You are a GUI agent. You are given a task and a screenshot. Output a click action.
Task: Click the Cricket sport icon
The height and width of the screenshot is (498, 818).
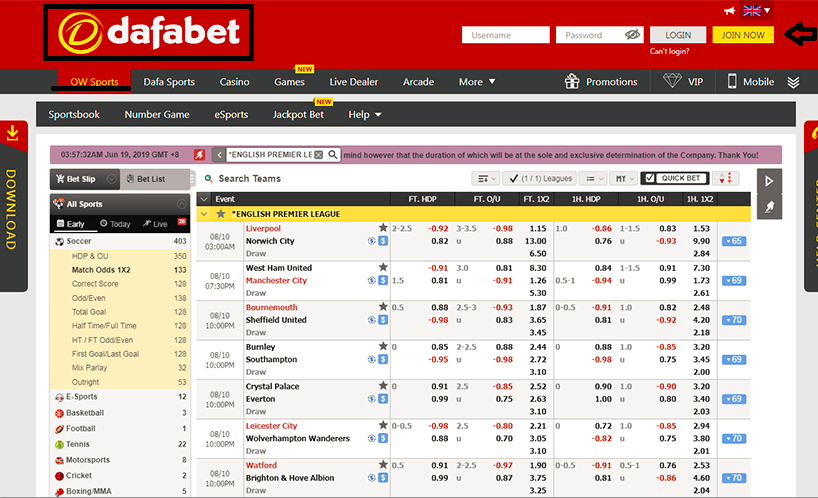click(x=59, y=476)
